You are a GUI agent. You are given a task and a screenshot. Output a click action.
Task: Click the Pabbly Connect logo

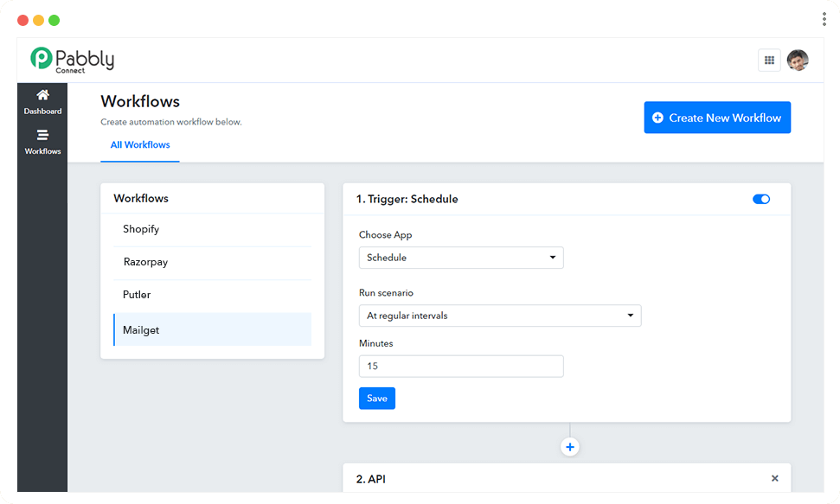(72, 60)
